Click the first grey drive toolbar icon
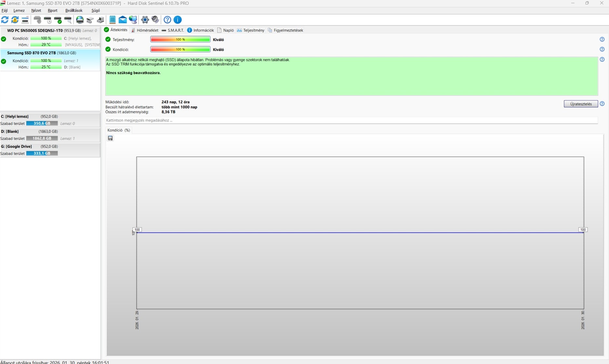Image resolution: width=609 pixels, height=364 pixels. [90, 20]
